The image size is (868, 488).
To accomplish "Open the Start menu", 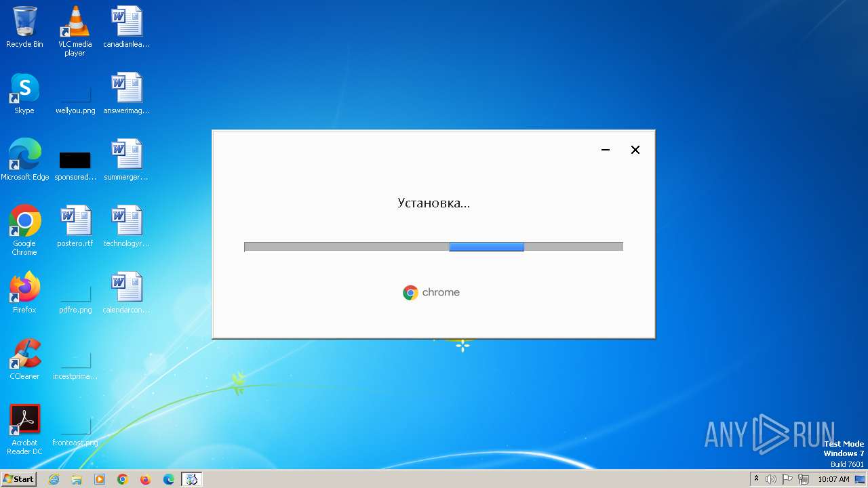I will (18, 479).
